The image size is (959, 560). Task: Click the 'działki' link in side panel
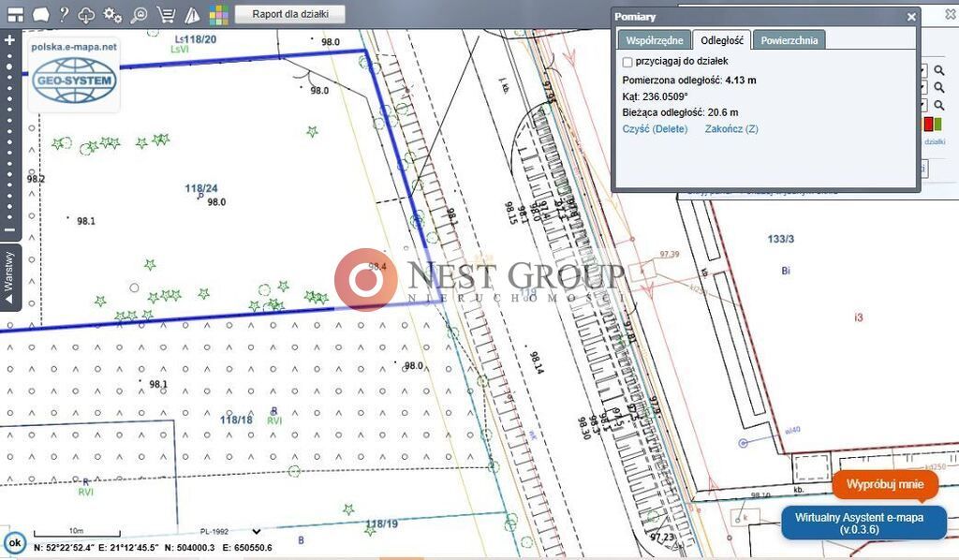click(x=935, y=141)
